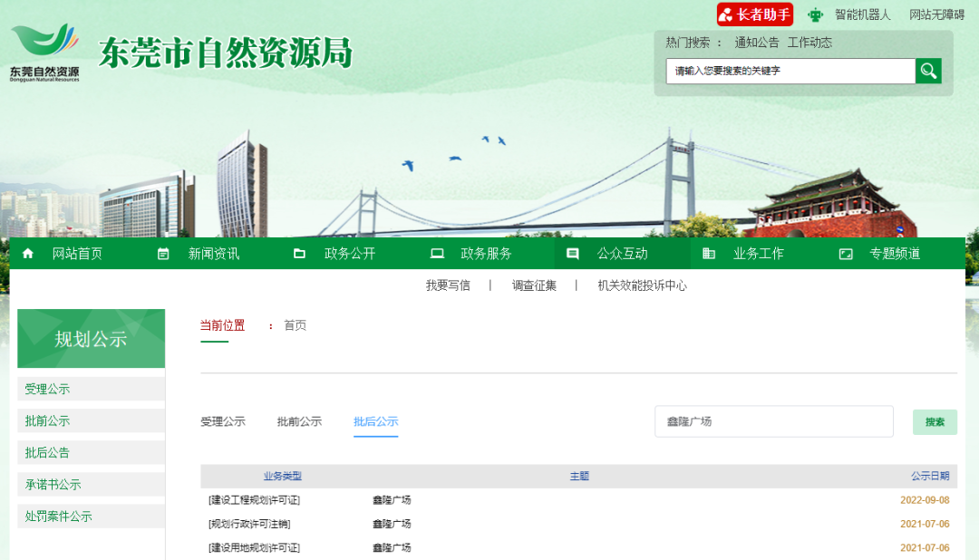
Task: Click the 东莞市自然资源局 site title
Action: [226, 53]
